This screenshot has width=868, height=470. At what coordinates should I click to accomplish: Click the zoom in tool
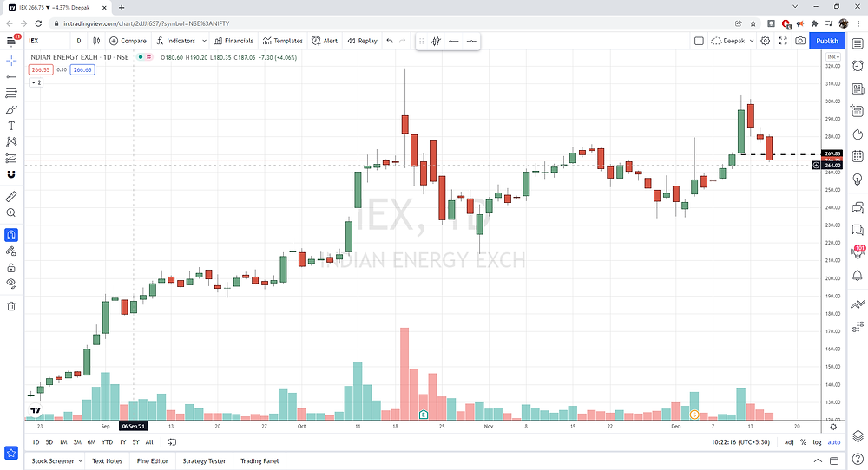point(11,212)
